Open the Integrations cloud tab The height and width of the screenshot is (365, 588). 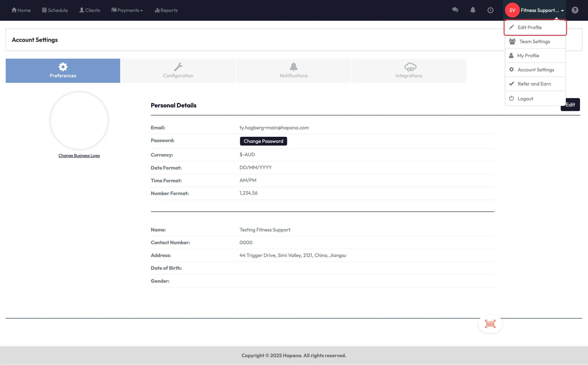409,71
